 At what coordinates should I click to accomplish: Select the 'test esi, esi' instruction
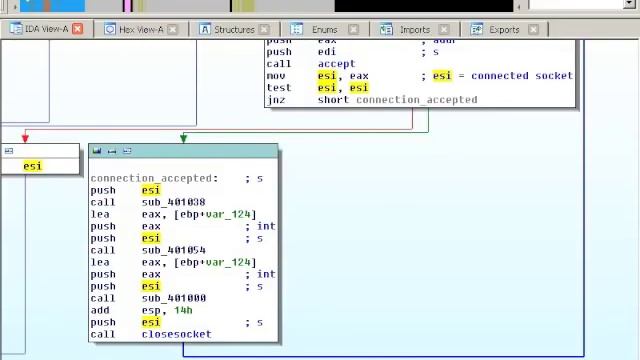318,87
